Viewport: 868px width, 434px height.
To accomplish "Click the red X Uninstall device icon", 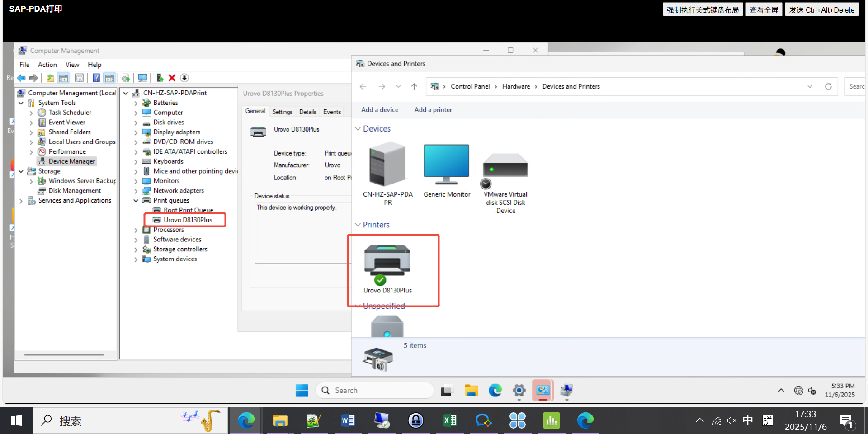I will 172,78.
